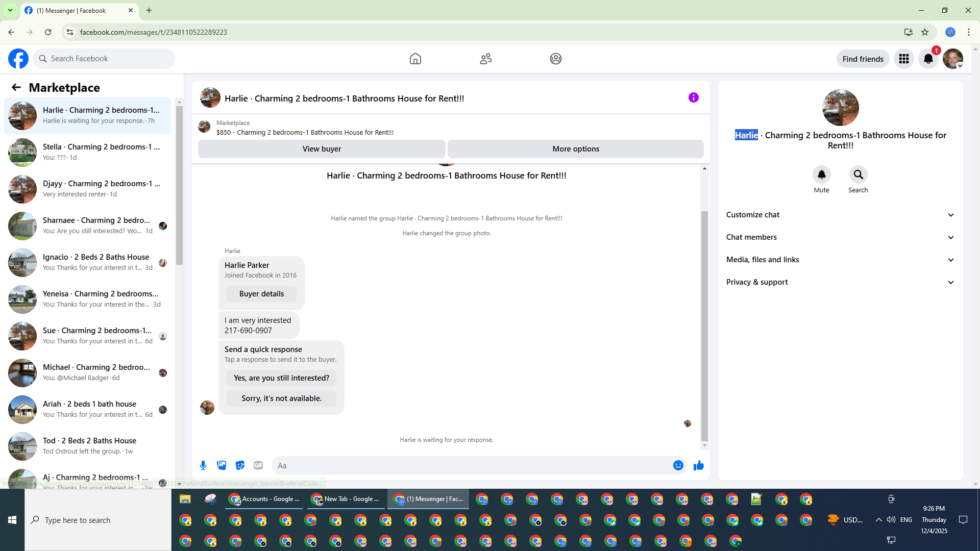Focus the Aa message input field
This screenshot has height=551, width=980.
470,465
